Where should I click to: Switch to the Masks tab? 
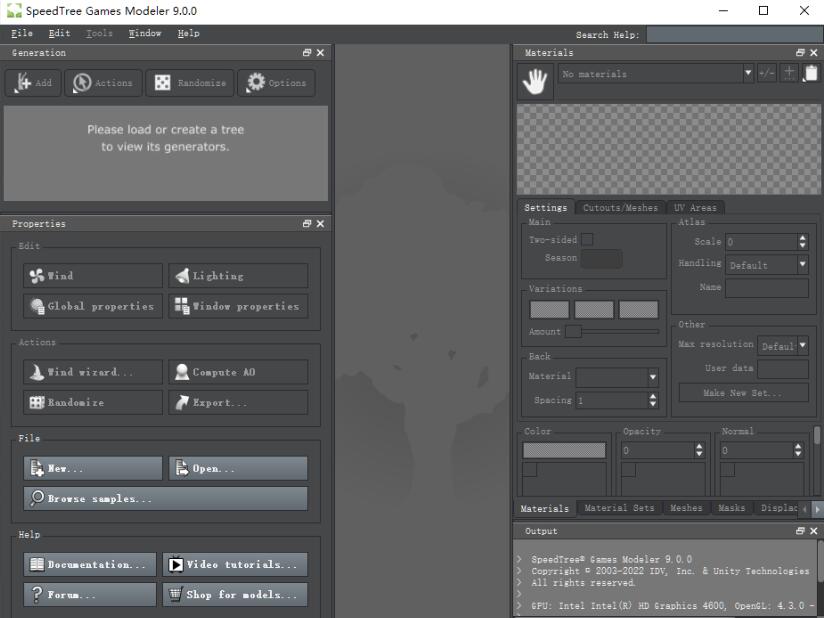732,508
